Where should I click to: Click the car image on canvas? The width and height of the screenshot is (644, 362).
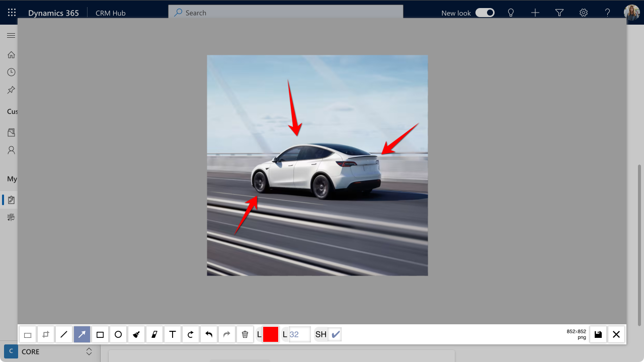point(317,165)
